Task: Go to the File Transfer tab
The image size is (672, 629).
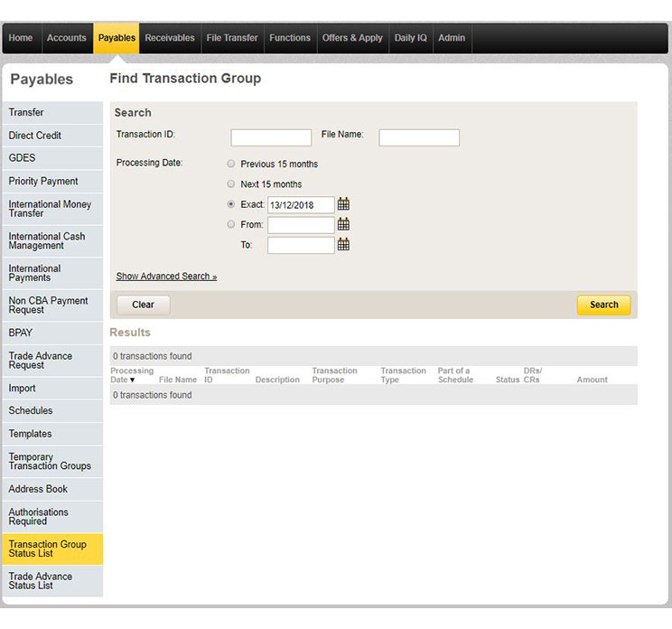Action: (x=232, y=38)
